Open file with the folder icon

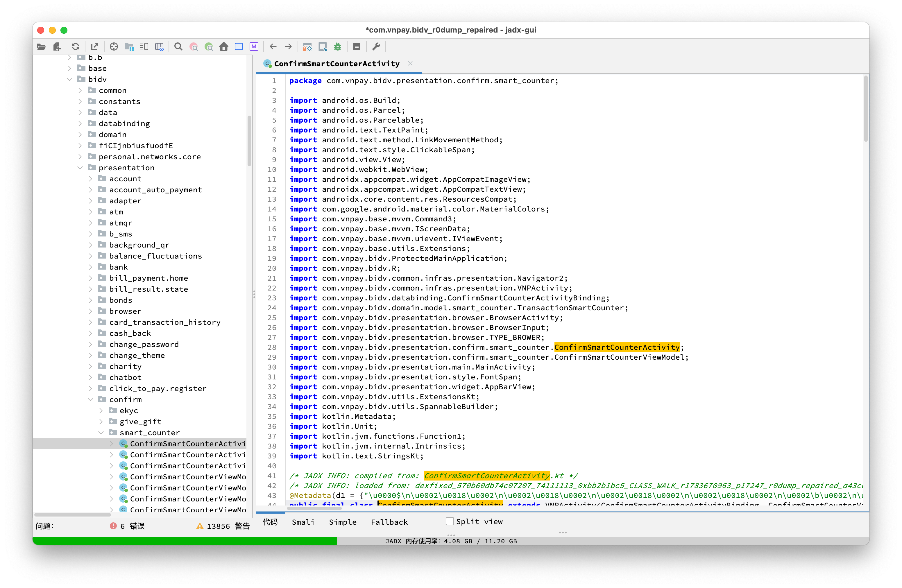(x=41, y=46)
